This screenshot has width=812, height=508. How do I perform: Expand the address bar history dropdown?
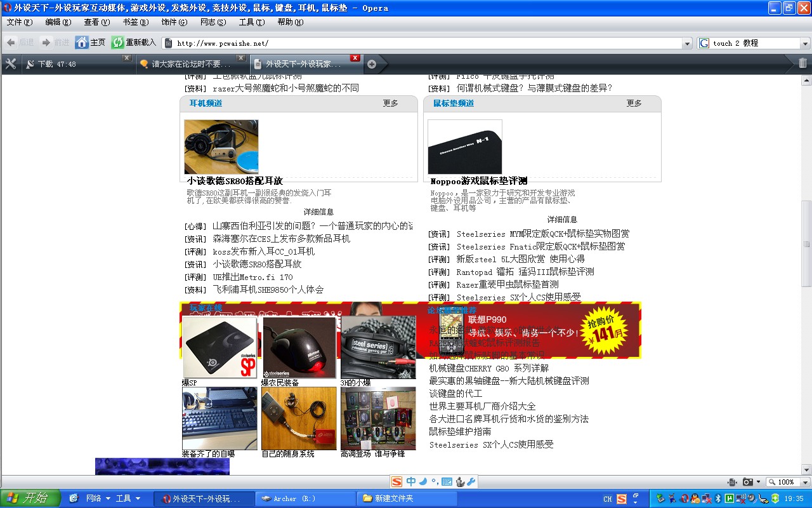[x=687, y=43]
